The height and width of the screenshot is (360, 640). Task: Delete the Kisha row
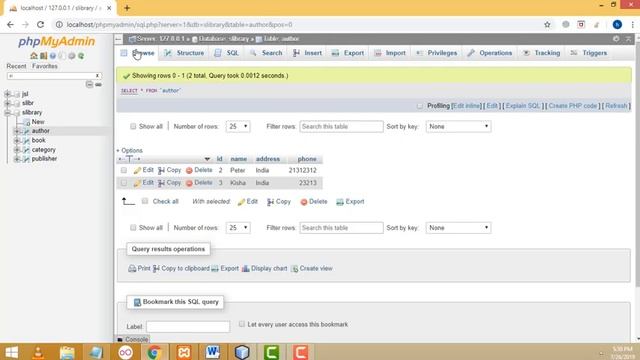pyautogui.click(x=199, y=183)
